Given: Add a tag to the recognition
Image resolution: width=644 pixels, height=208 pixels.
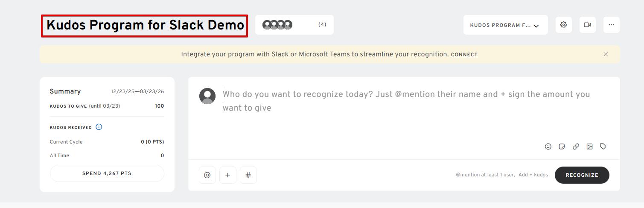Looking at the screenshot, I should [x=603, y=146].
